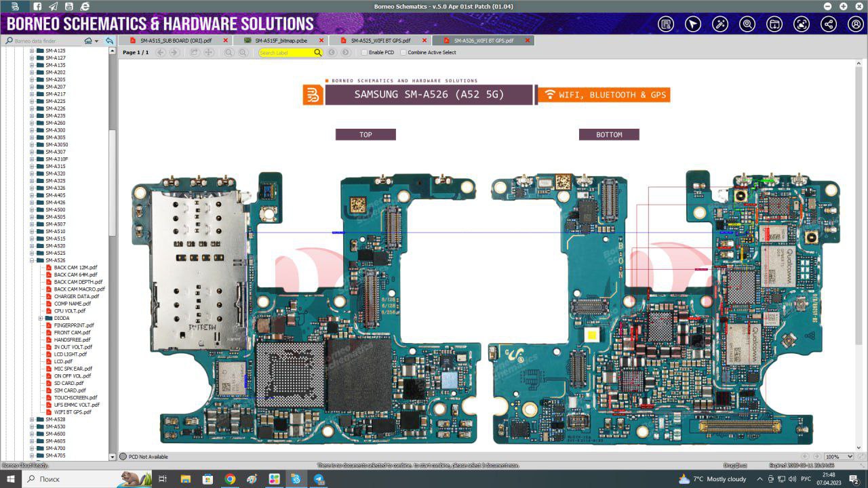Screen dimensions: 868x488
Task: Toggle the Combine Active Select checkbox
Action: [403, 52]
